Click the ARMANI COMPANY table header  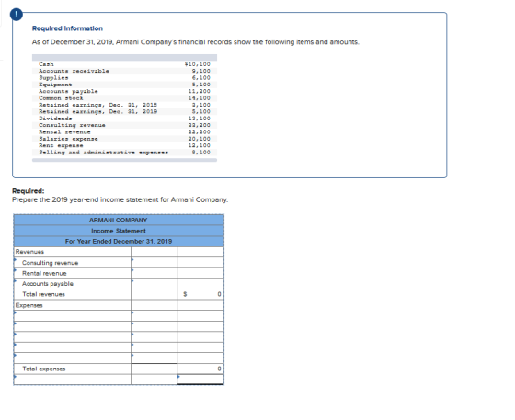(119, 220)
